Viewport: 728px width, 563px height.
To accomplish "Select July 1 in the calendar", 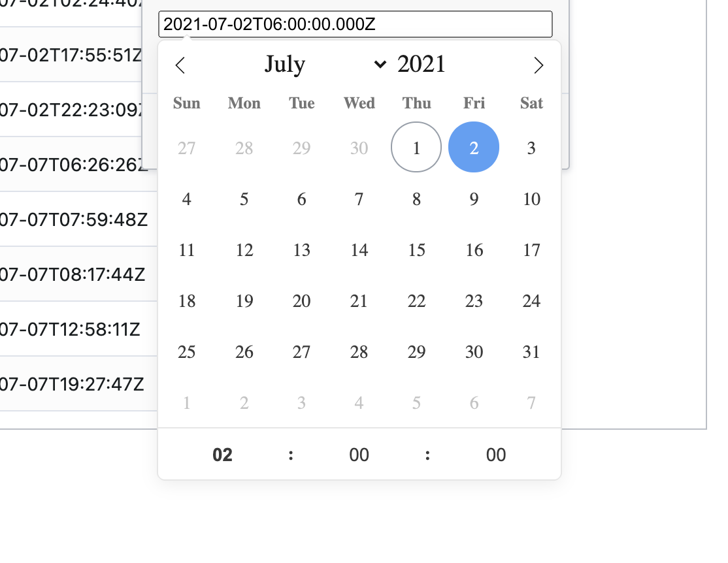I will (x=416, y=148).
